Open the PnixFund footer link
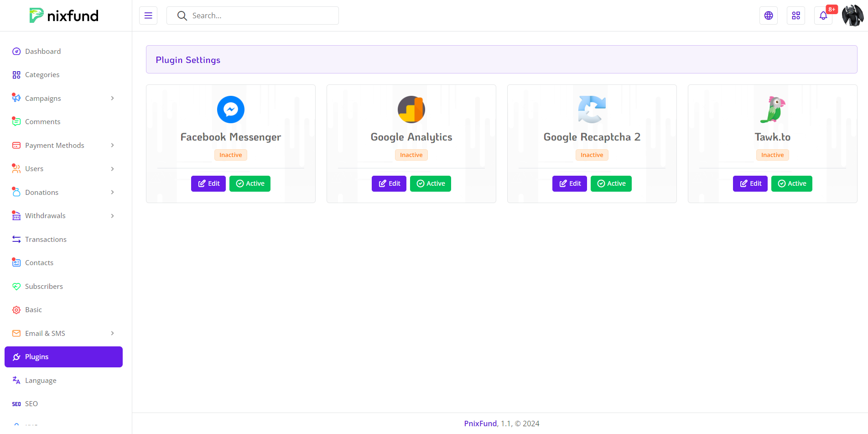This screenshot has width=868, height=434. pos(480,424)
